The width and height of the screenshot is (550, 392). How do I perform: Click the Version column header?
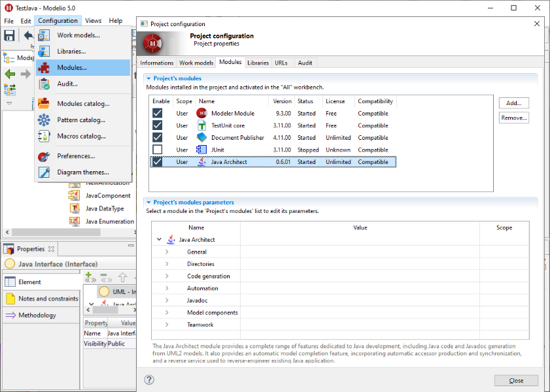point(282,101)
